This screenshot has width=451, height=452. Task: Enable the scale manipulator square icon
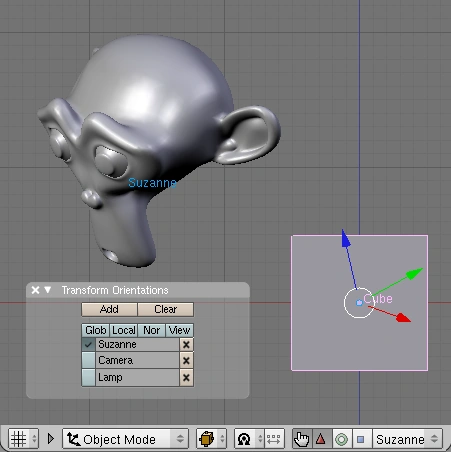click(x=361, y=439)
